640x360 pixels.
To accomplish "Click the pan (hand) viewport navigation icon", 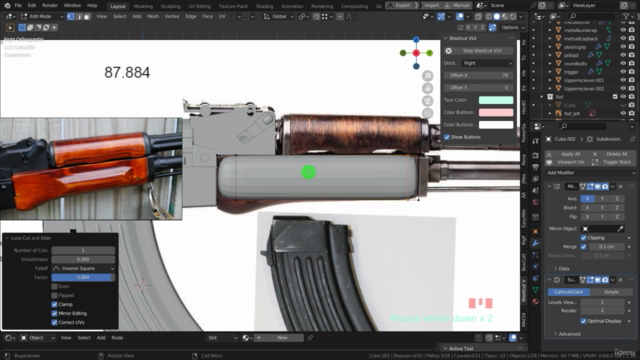I will pos(427,88).
